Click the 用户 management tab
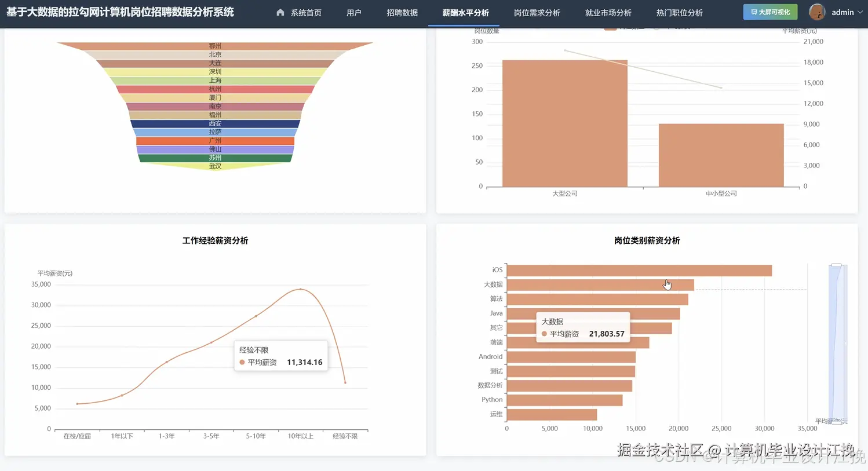868x471 pixels. [354, 12]
